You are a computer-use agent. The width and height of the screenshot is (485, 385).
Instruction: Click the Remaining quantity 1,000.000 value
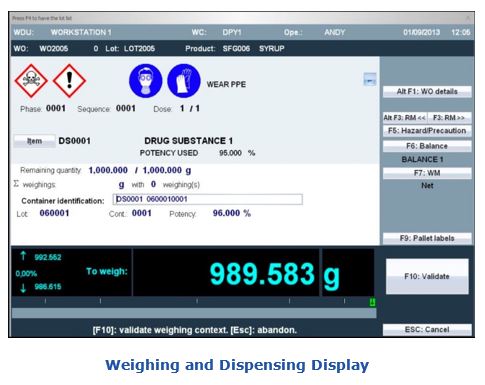(108, 170)
